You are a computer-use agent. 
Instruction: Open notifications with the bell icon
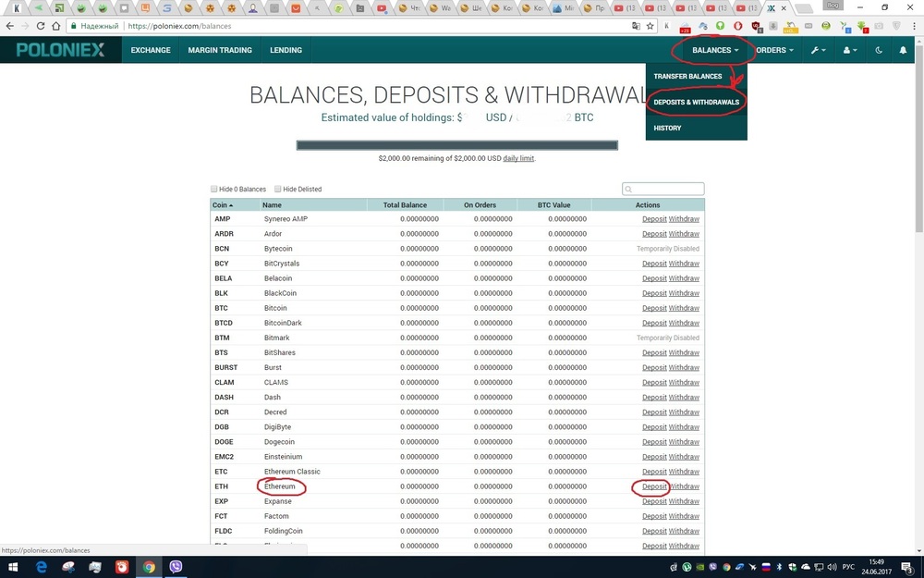(x=903, y=50)
